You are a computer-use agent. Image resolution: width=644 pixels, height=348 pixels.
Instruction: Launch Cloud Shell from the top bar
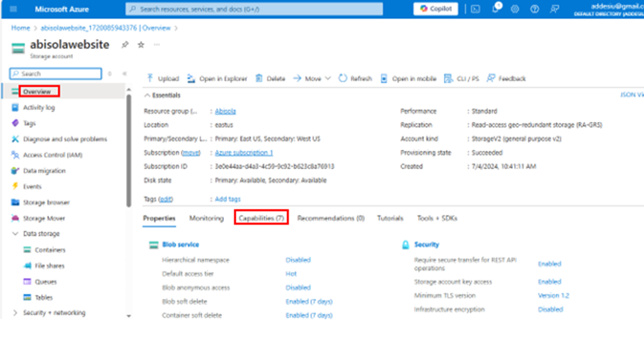click(x=475, y=9)
